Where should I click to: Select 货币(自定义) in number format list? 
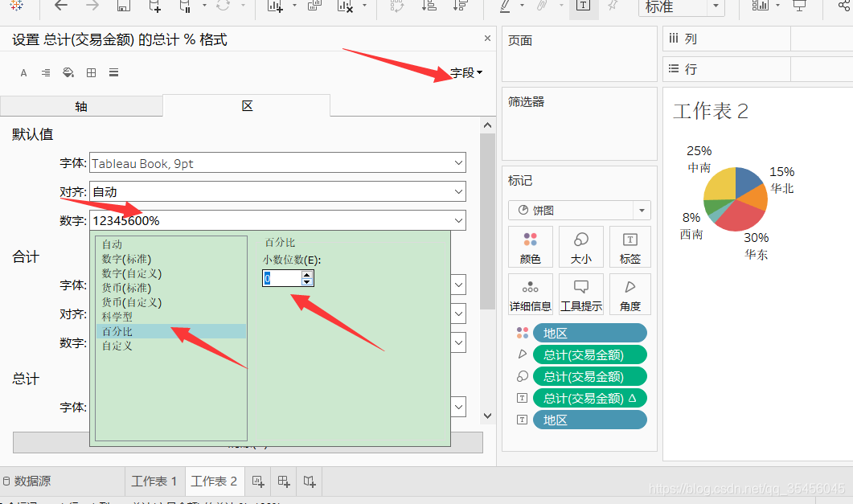[170, 302]
